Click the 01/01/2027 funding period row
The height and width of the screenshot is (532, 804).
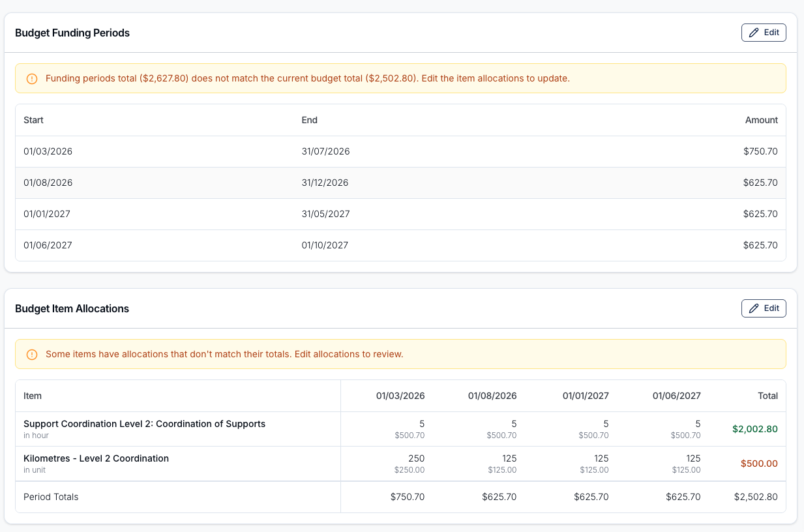[400, 214]
